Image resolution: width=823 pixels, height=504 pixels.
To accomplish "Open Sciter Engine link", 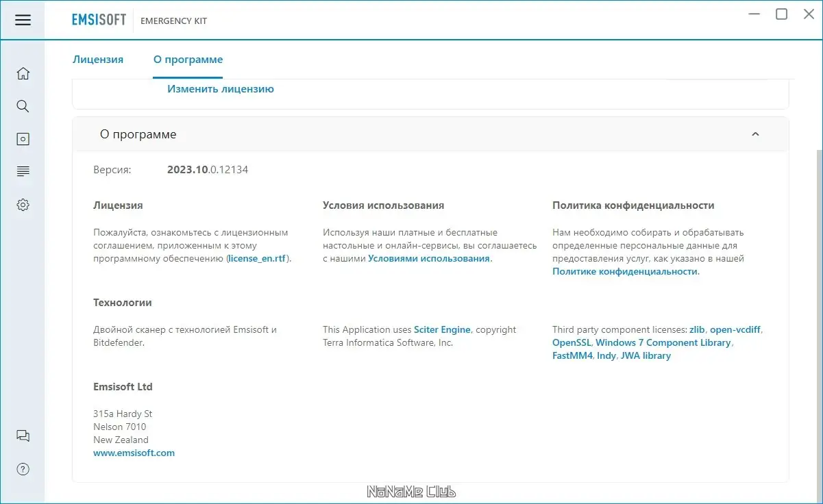I will (x=442, y=330).
